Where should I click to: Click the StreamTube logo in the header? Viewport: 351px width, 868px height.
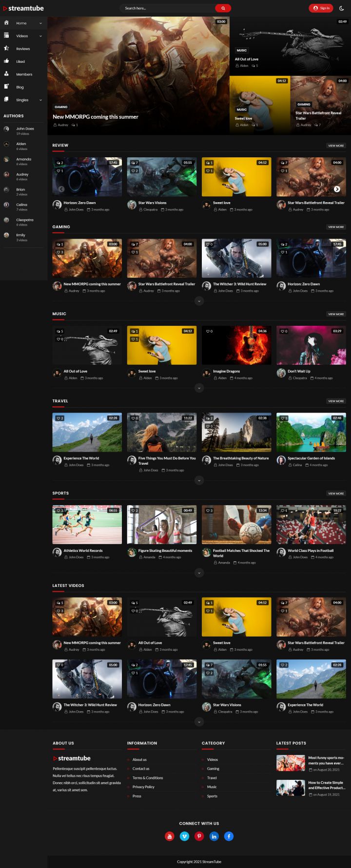tap(23, 8)
